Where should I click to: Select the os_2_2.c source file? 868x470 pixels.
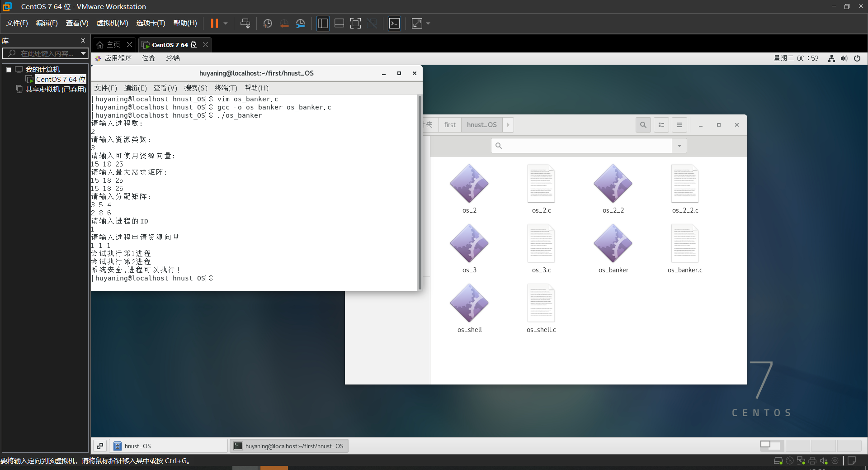(x=685, y=189)
